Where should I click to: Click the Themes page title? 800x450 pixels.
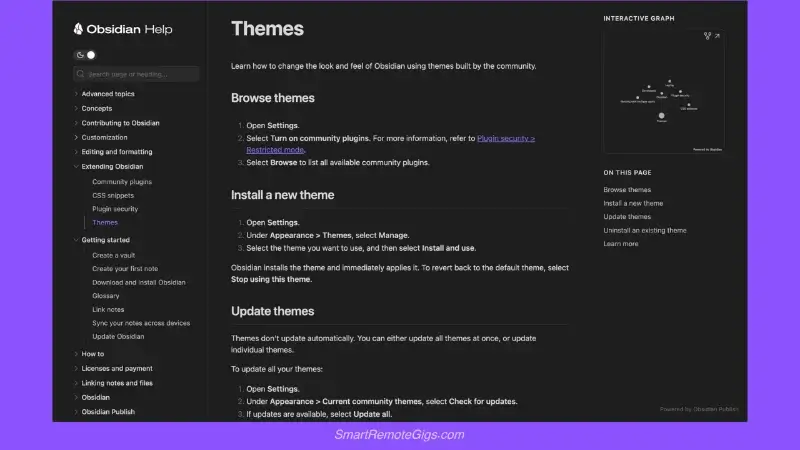[267, 29]
